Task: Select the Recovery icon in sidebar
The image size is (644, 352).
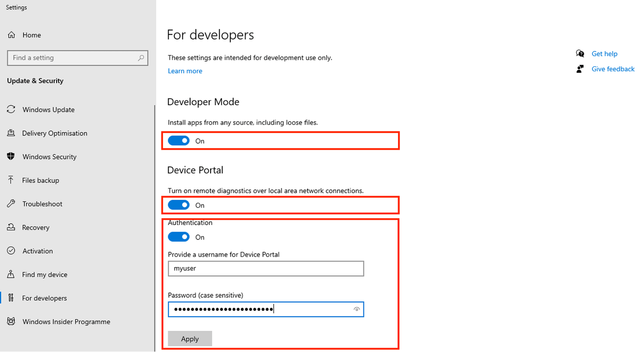Action: tap(12, 227)
